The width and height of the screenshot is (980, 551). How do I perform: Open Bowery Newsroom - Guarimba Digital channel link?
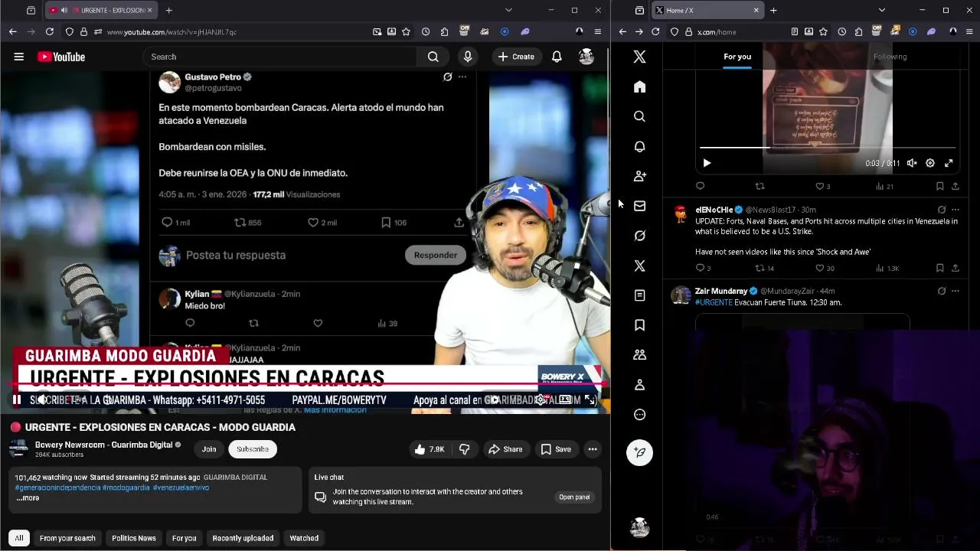[103, 445]
